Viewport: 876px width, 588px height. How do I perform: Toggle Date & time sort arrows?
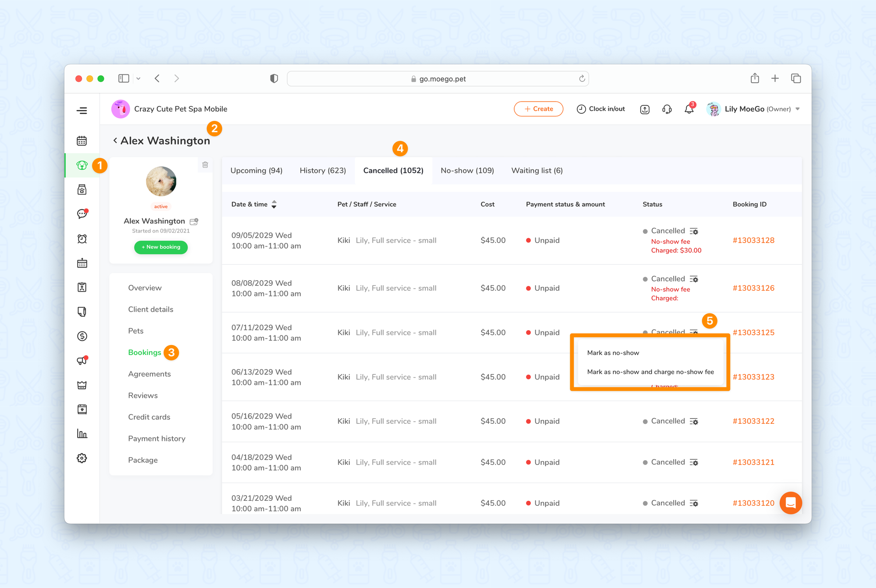tap(274, 204)
